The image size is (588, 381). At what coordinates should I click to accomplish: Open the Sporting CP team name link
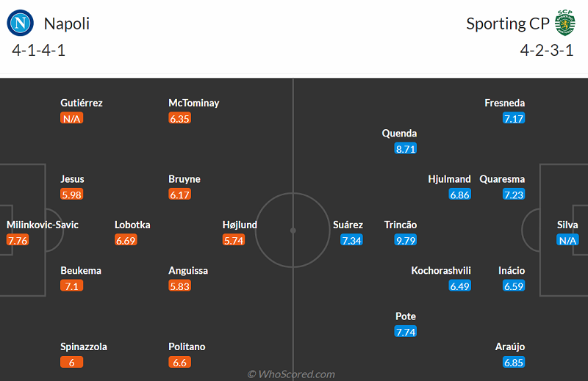click(x=507, y=23)
